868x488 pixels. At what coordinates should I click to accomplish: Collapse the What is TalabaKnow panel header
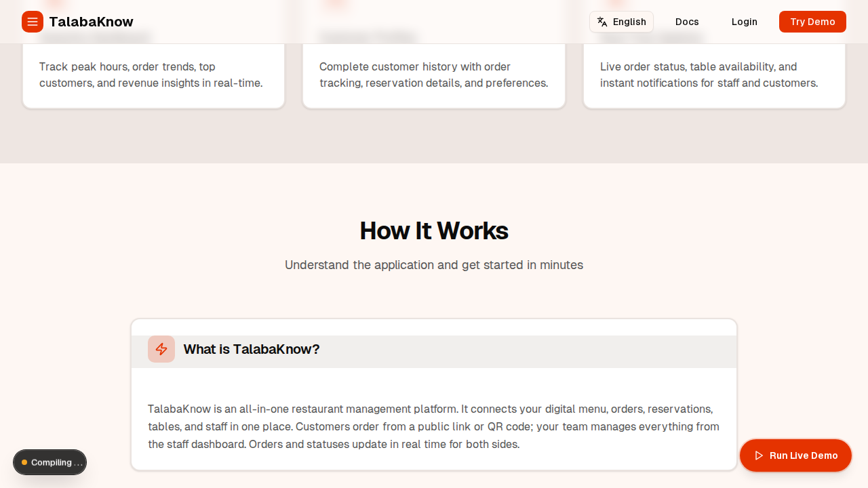[434, 349]
